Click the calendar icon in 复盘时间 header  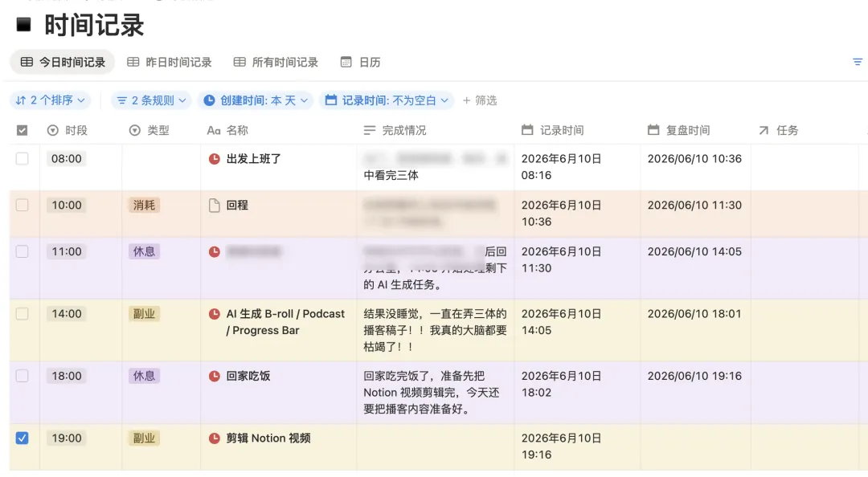click(x=653, y=130)
